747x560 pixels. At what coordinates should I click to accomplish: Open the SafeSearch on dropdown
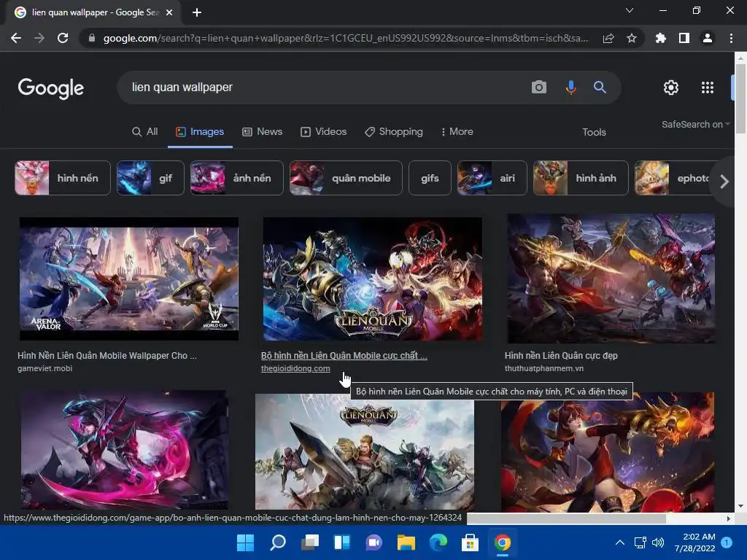[x=695, y=124]
